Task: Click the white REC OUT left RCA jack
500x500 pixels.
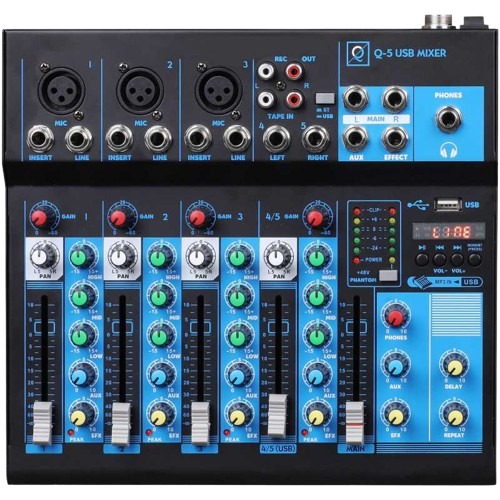Action: [266, 71]
